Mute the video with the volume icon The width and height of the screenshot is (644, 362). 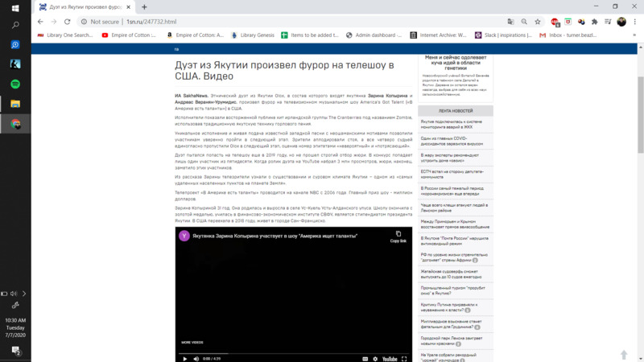point(195,359)
